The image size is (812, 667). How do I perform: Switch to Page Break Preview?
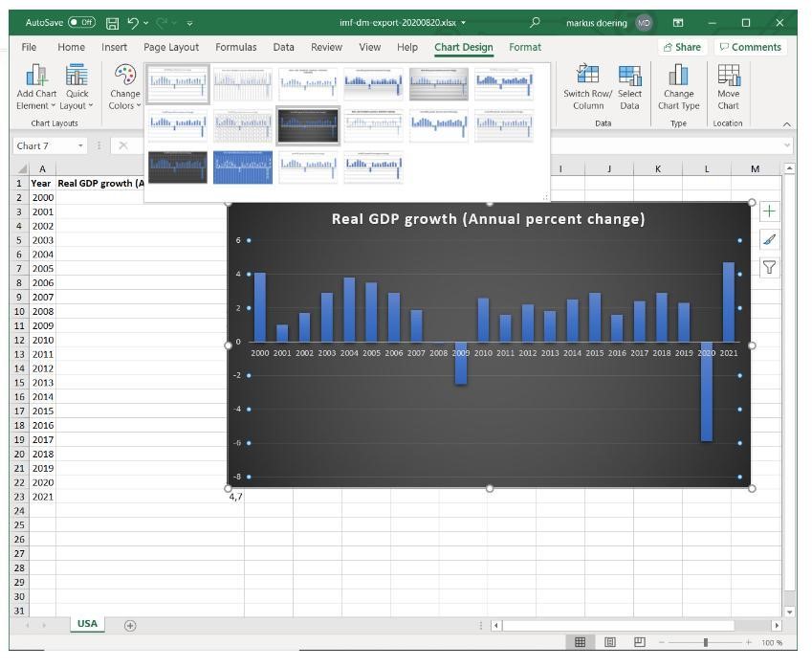[640, 642]
